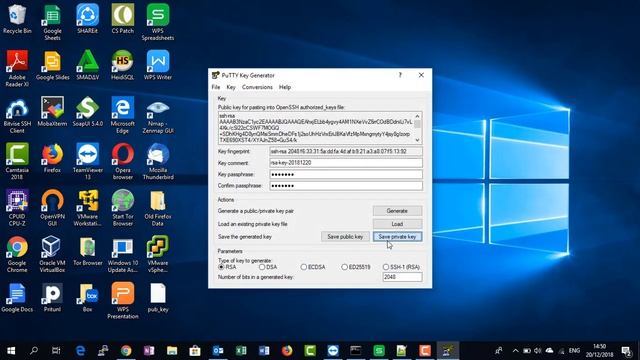
Task: Click the public key box scroll down arrow
Action: 418,140
